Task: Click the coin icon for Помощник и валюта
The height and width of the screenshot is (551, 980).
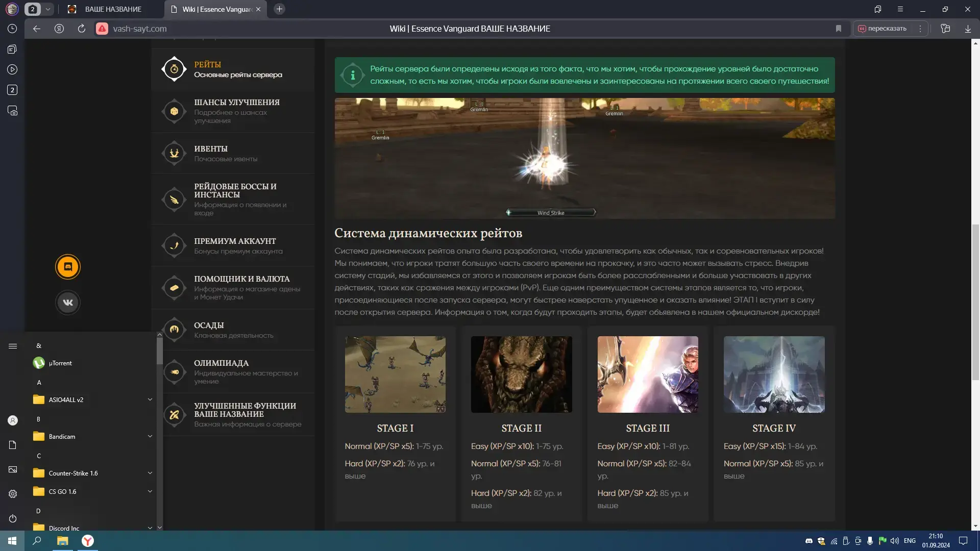Action: 174,288
